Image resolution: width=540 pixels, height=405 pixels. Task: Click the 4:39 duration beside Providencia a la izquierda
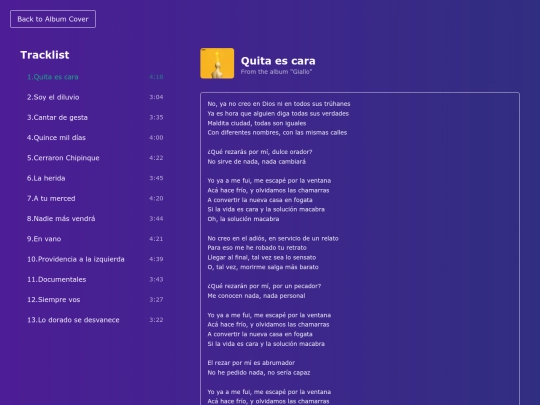[x=156, y=259]
